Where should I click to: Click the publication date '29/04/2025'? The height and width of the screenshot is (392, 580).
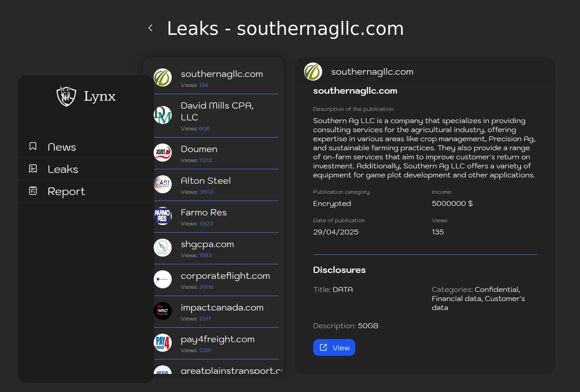coord(336,232)
